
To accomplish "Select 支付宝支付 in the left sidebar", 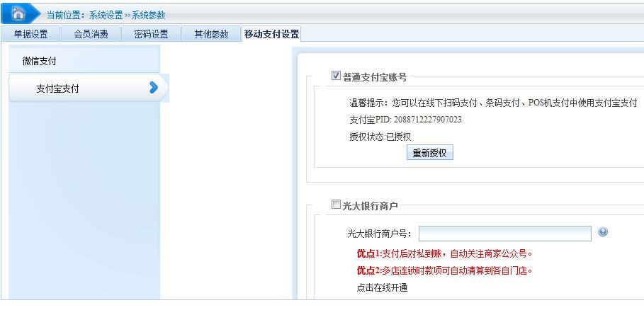I will [57, 88].
